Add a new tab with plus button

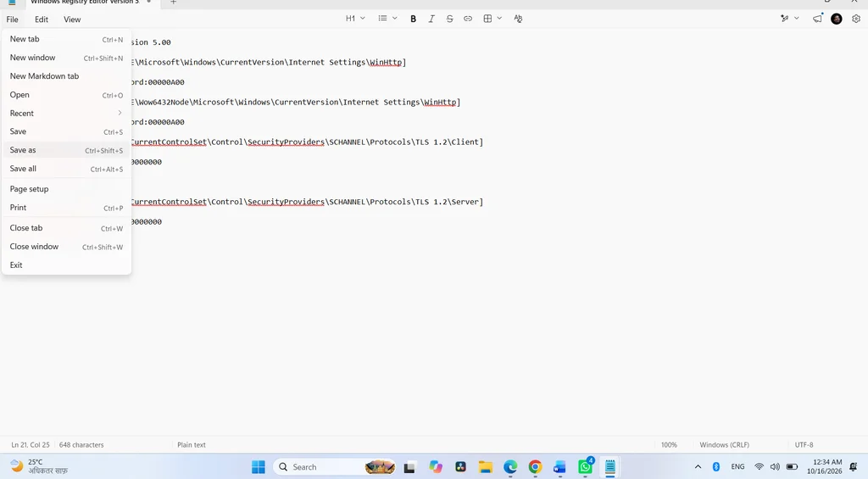click(x=173, y=3)
